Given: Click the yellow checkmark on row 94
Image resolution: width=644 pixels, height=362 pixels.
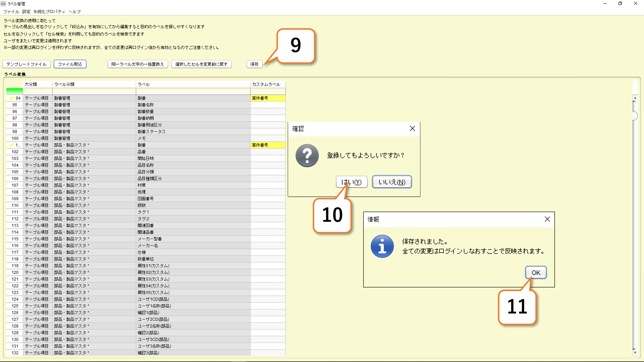Looking at the screenshot, I should [x=12, y=98].
